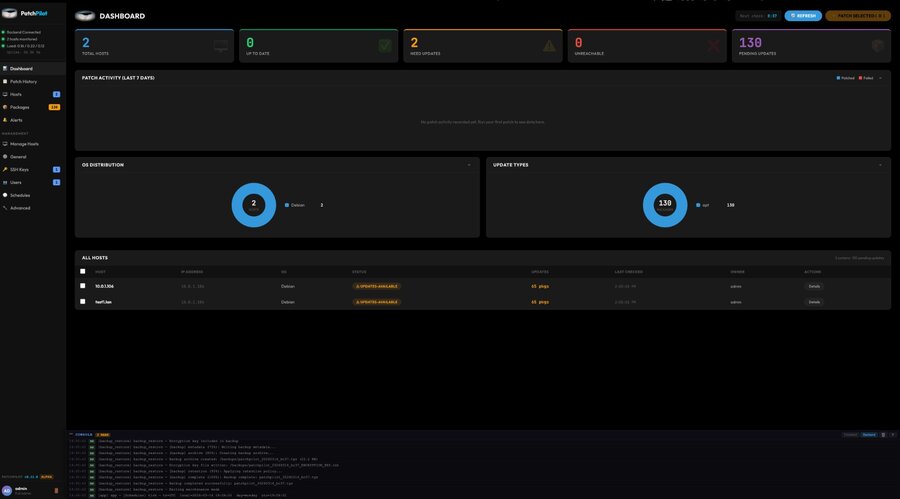Open the Dashboard sidebar item
900x499 pixels.
tap(33, 68)
